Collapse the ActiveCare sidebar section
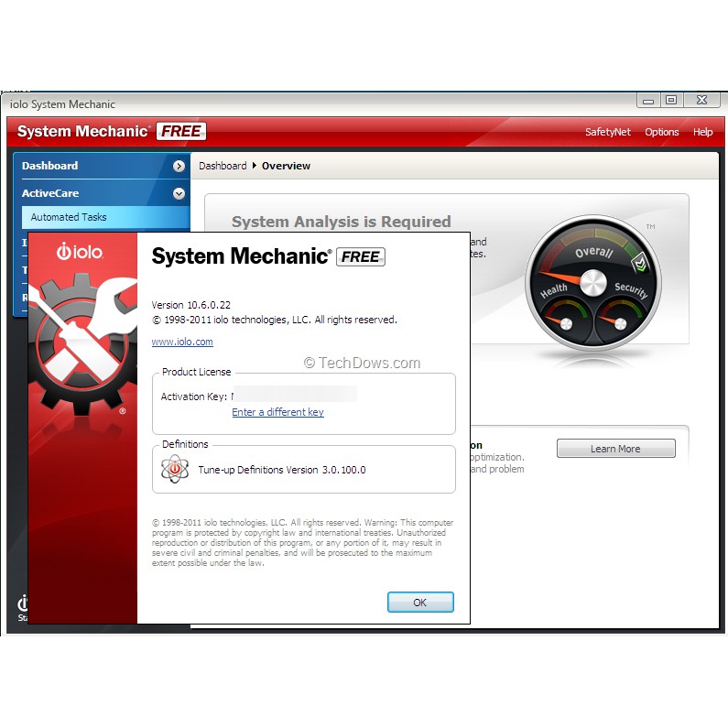The image size is (728, 728). [x=179, y=193]
